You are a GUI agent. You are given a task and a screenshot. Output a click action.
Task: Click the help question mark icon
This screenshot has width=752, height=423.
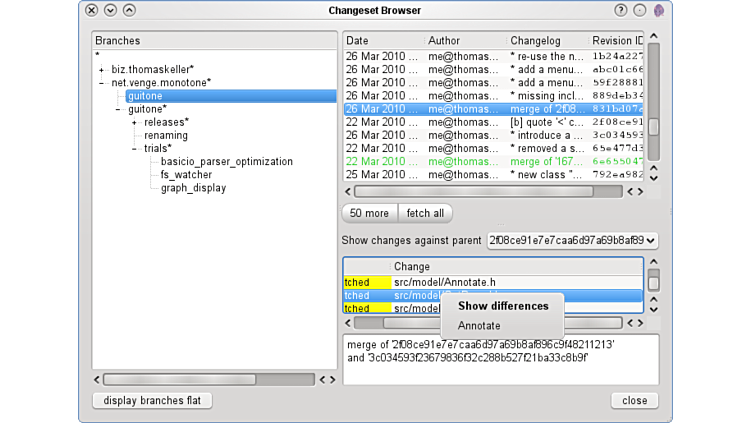click(621, 10)
